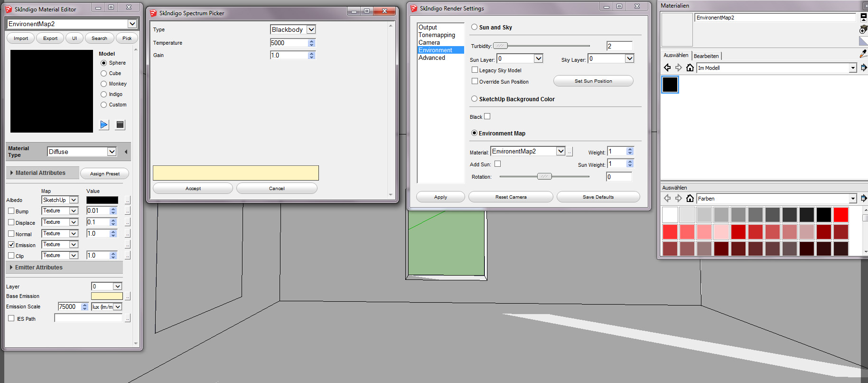
Task: Open the Blackbody type dropdown
Action: [x=311, y=29]
